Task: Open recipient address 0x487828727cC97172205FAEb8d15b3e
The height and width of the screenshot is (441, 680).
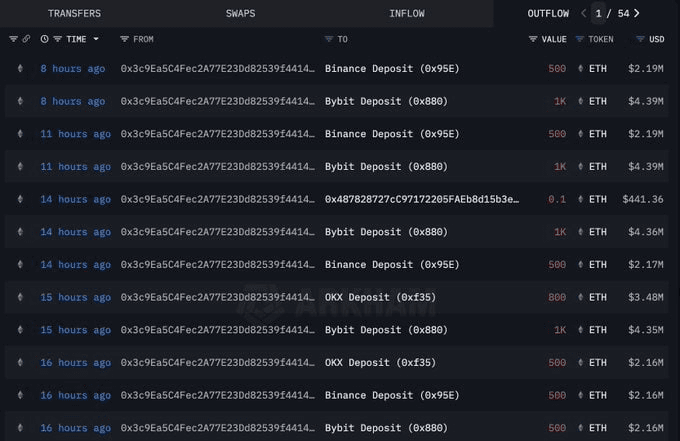Action: click(x=422, y=199)
